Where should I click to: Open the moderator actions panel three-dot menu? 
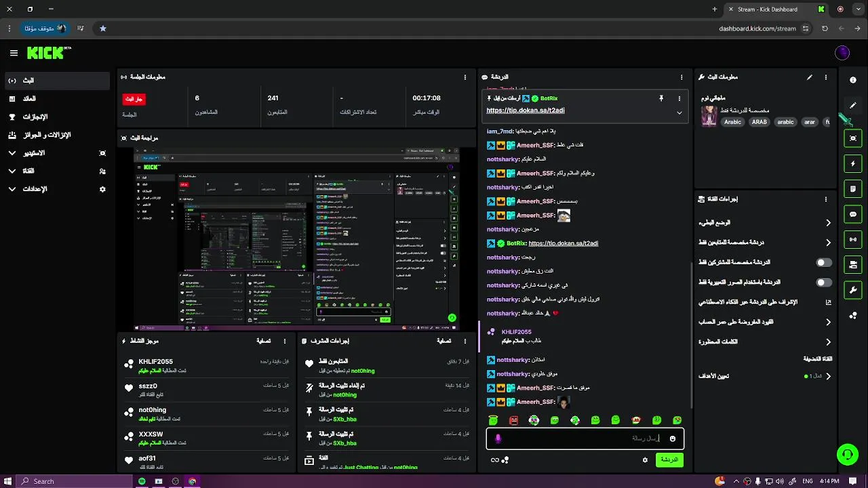pos(465,341)
